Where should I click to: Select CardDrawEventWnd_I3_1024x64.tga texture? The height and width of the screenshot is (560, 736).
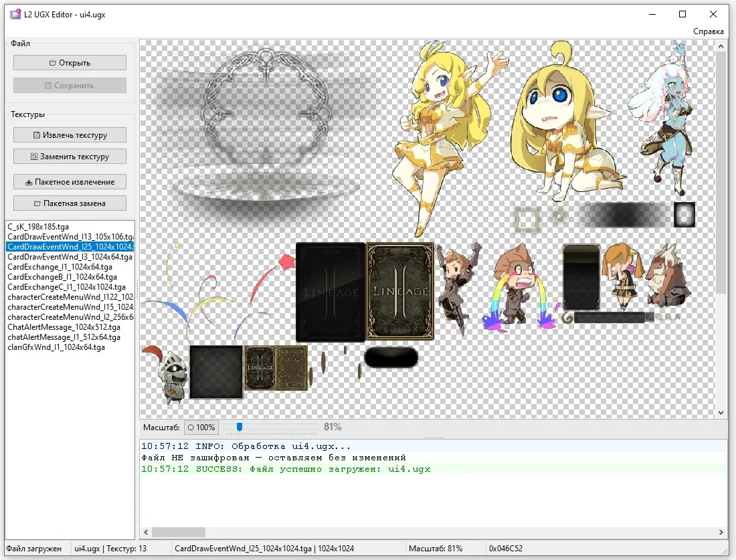70,257
